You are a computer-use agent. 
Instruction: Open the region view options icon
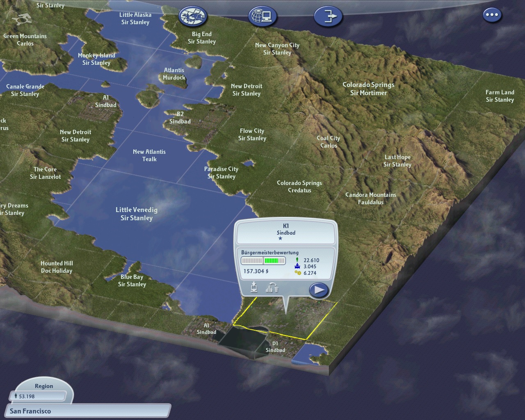coord(193,16)
